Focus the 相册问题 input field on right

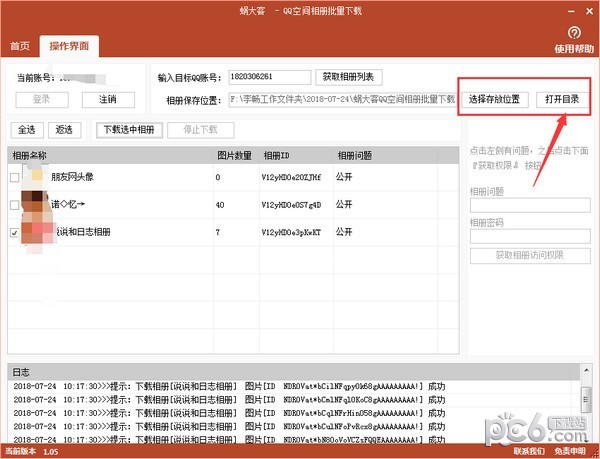(530, 205)
